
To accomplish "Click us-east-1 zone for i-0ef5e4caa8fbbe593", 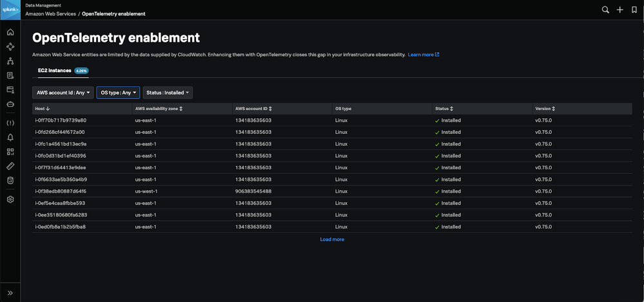I will [146, 203].
